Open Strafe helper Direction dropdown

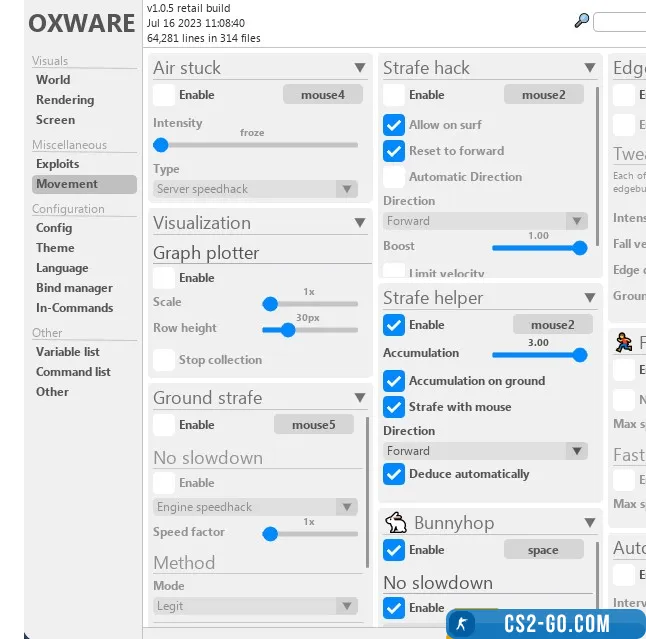[486, 451]
